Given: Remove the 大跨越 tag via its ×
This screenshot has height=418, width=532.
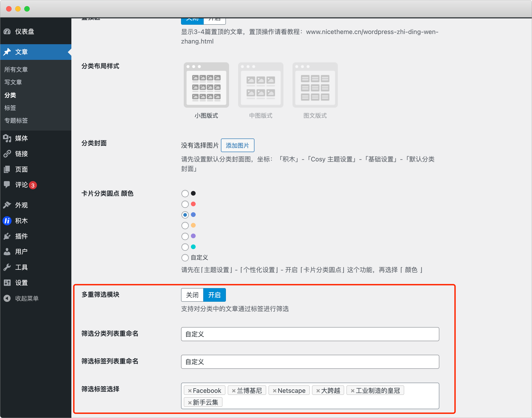Looking at the screenshot, I should (318, 391).
